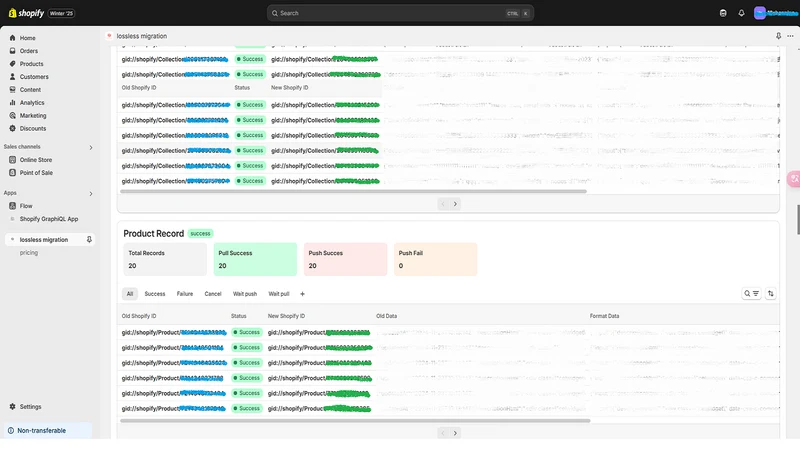Viewport: 800px width, 450px height.
Task: Click the Products tag icon
Action: 12,64
